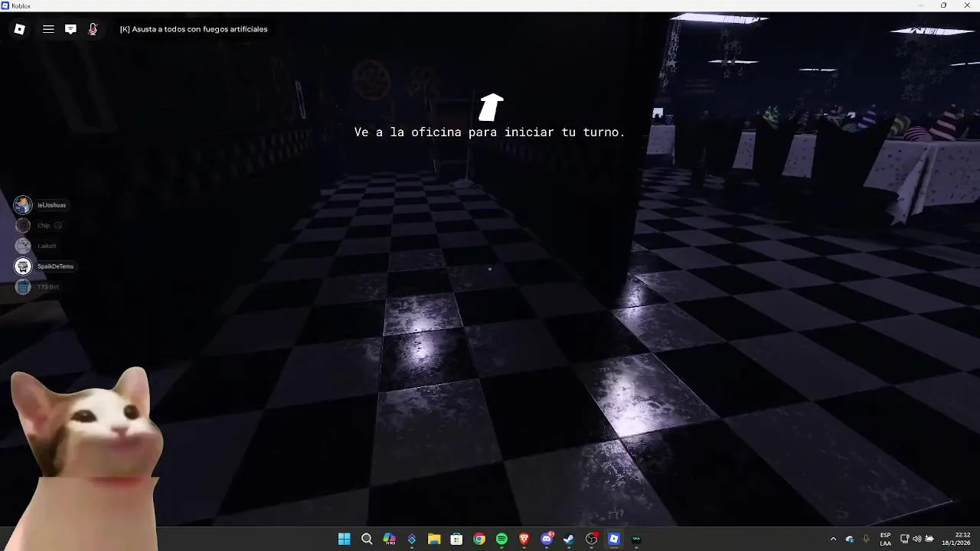Close the Roblox window
Screen dimensions: 980x551
coord(965,5)
